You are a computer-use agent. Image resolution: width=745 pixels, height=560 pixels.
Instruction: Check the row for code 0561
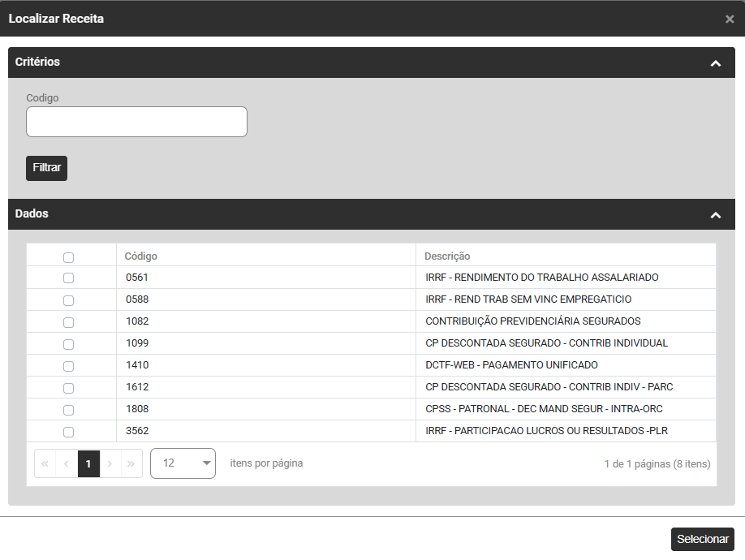pyautogui.click(x=68, y=278)
